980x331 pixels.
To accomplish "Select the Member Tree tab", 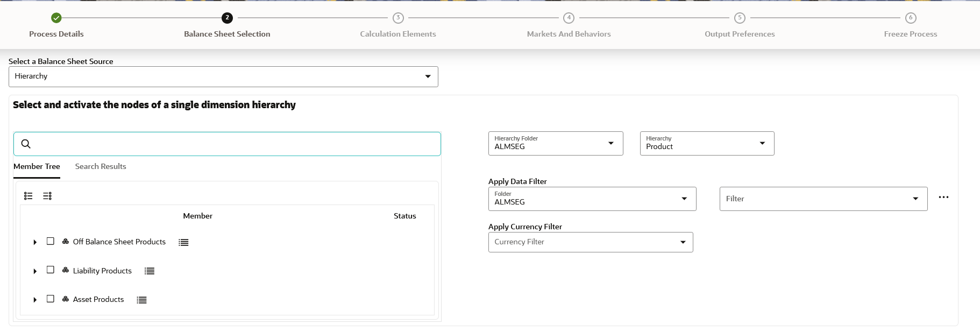I will point(37,167).
